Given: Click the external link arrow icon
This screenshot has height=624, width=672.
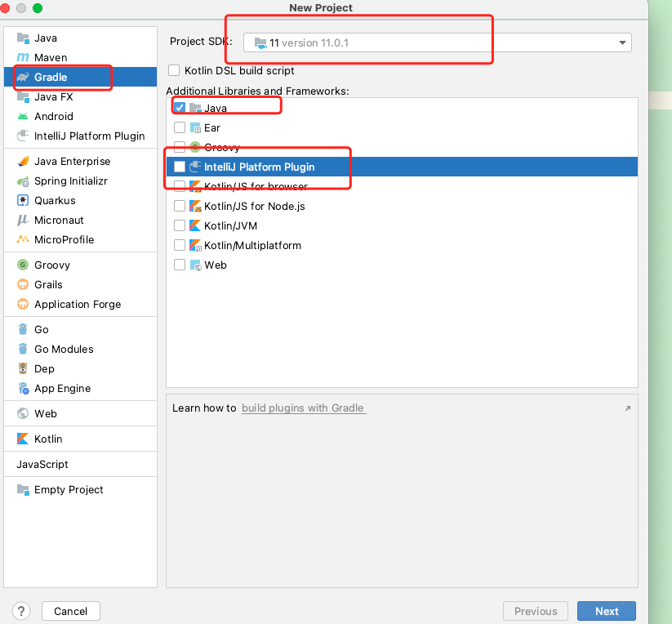Looking at the screenshot, I should point(628,408).
